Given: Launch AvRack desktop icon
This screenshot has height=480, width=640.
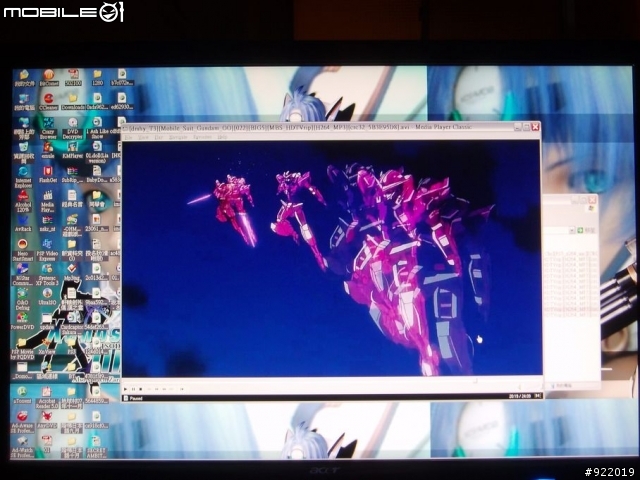Looking at the screenshot, I should point(23,224).
